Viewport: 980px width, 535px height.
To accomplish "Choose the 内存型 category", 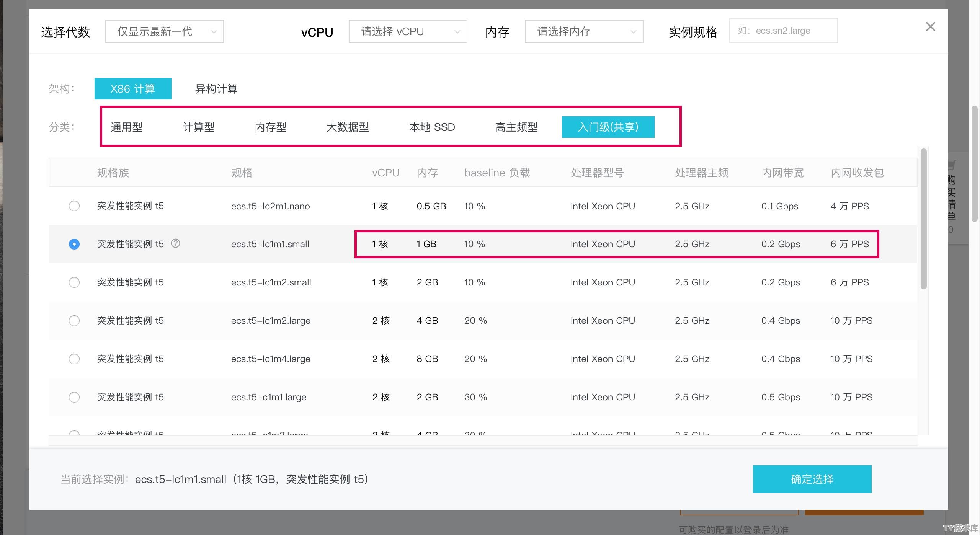I will tap(271, 127).
